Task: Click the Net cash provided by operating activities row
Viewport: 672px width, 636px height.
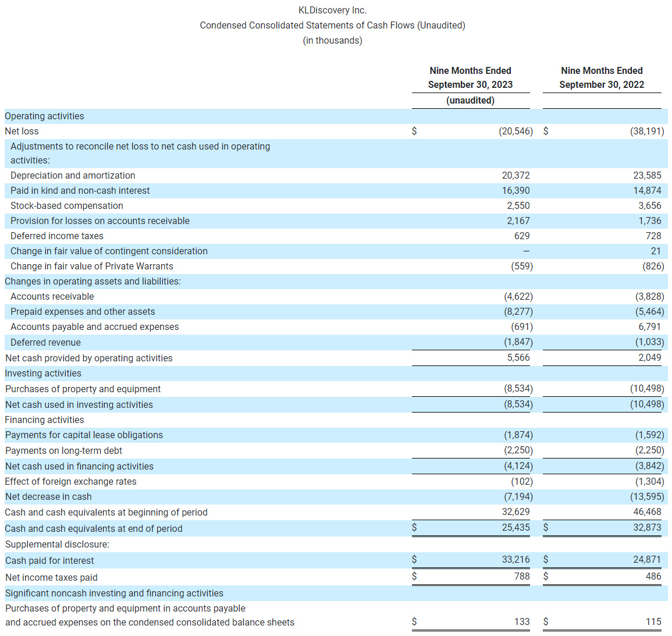Action: coord(88,358)
